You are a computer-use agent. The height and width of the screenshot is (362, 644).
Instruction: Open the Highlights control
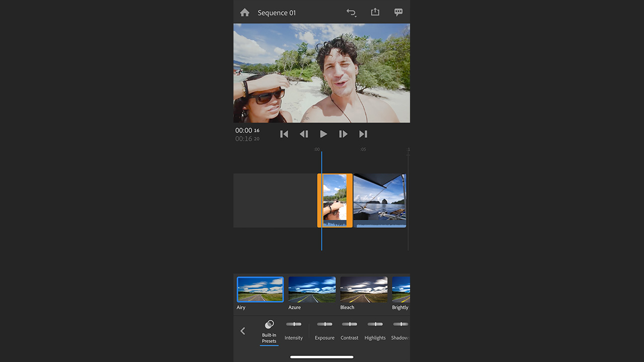click(375, 329)
